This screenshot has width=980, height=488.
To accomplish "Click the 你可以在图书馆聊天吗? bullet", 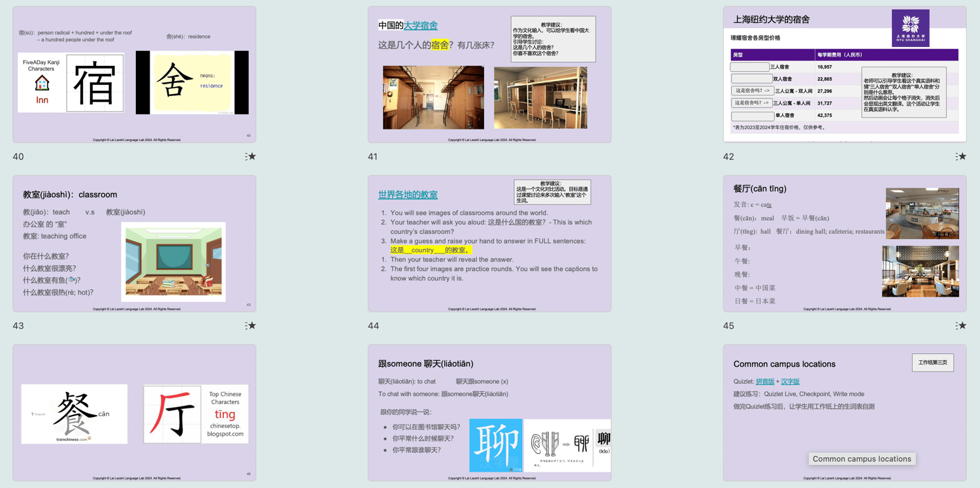I will click(x=426, y=427).
